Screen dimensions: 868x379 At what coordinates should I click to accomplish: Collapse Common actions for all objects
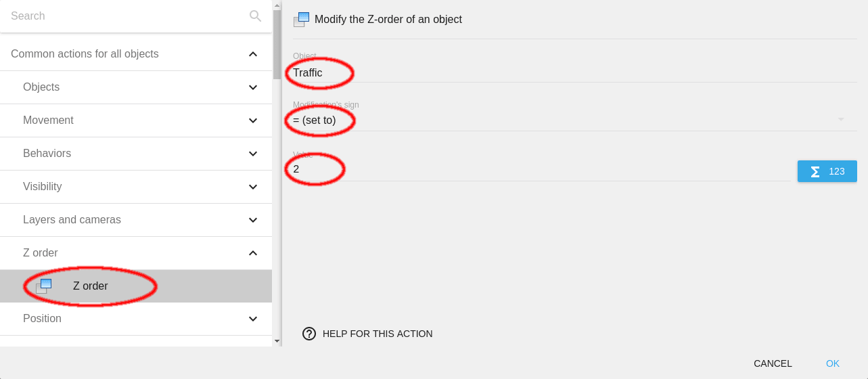coord(253,54)
